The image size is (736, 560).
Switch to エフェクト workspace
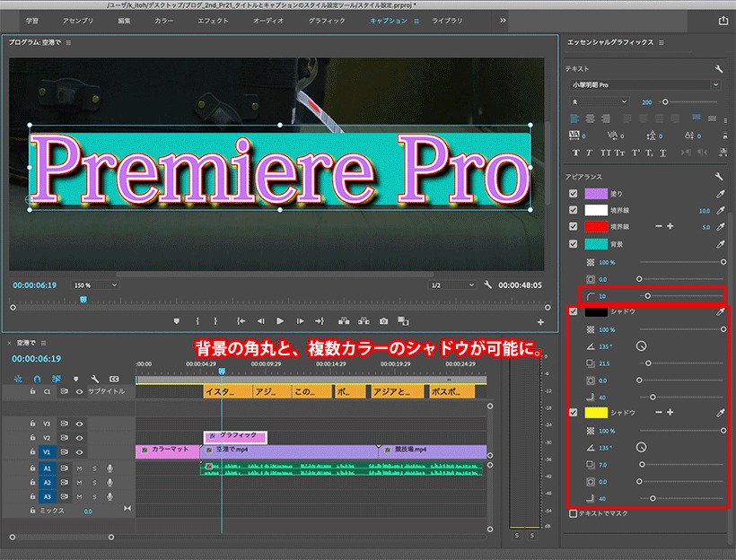(x=213, y=21)
